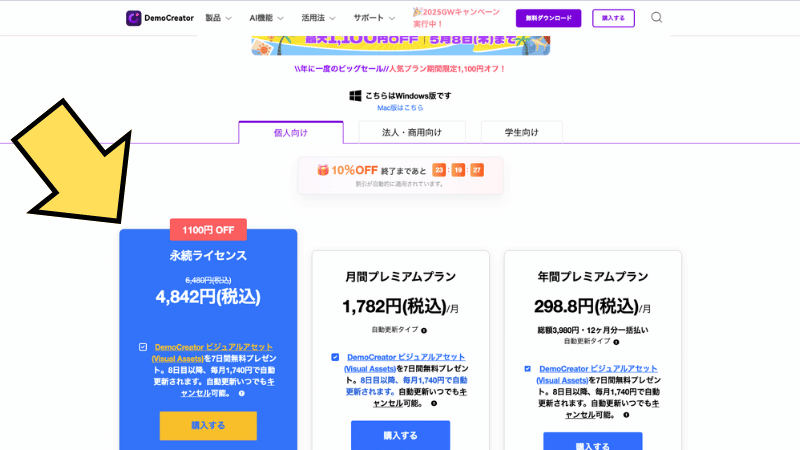Viewport: 800px width, 450px height.
Task: Switch to the 学生向け tab
Action: pos(521,132)
